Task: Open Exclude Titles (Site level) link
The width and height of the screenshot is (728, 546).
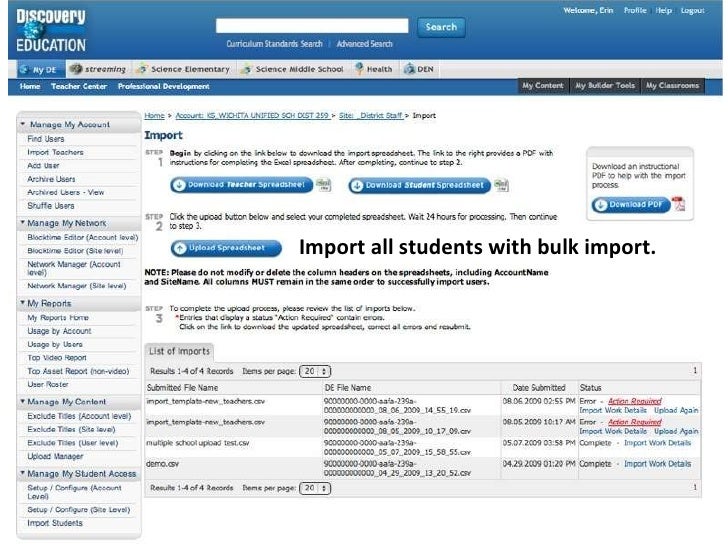Action: click(x=71, y=429)
